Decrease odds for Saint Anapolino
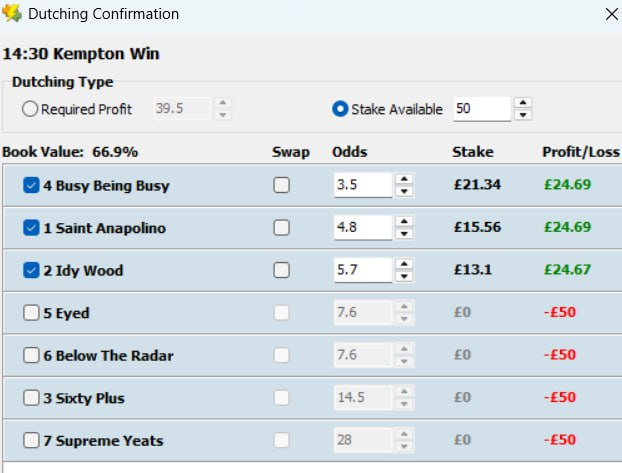 click(x=404, y=234)
